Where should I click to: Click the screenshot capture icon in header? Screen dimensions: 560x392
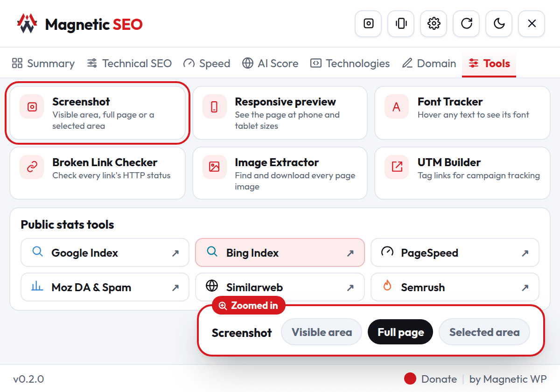pyautogui.click(x=369, y=23)
